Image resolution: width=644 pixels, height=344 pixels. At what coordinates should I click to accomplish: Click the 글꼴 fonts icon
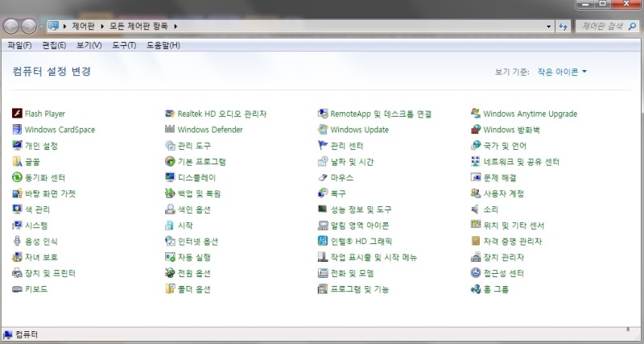click(x=17, y=161)
